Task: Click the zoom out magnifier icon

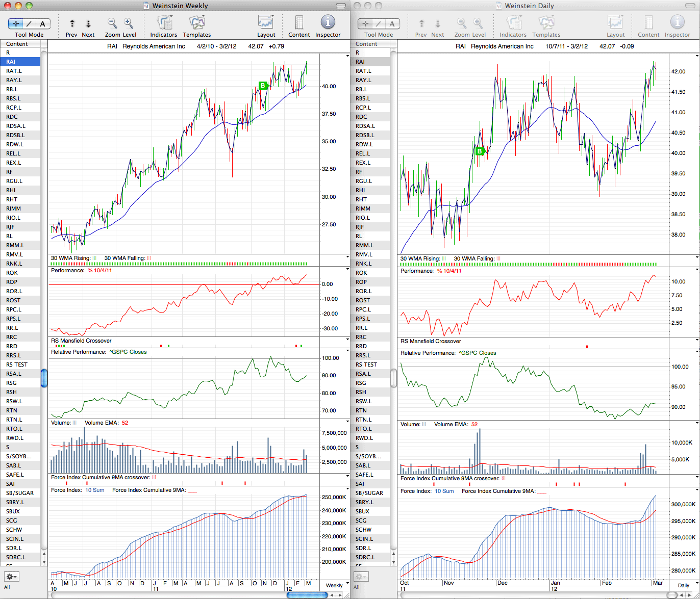Action: [112, 23]
